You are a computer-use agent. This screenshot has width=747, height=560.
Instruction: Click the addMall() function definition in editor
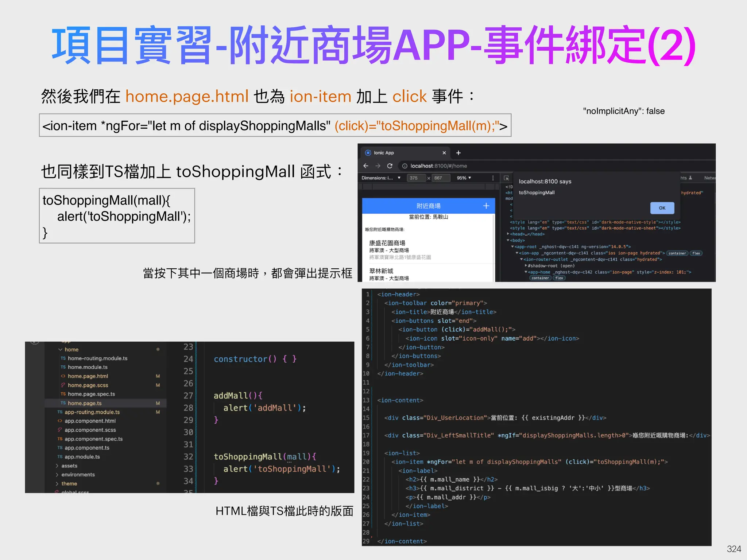(238, 396)
